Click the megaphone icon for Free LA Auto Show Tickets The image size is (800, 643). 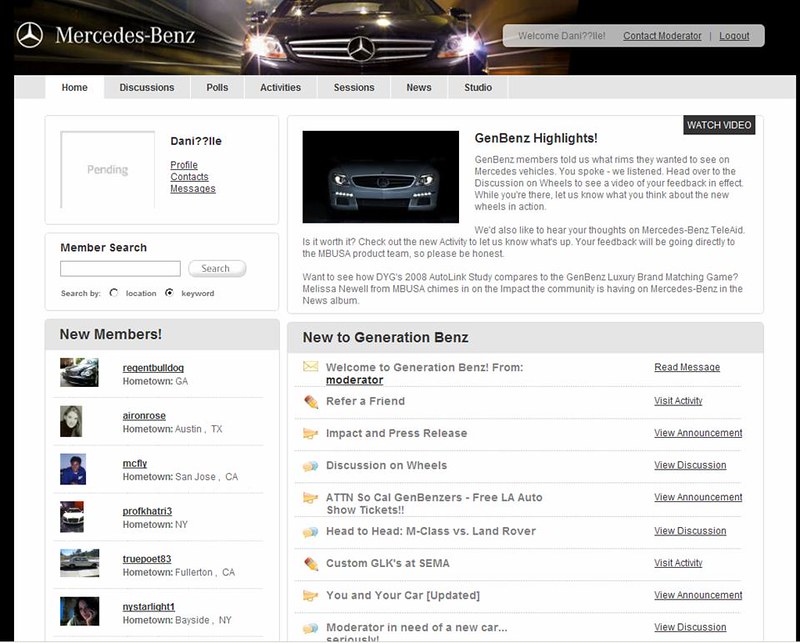point(310,497)
